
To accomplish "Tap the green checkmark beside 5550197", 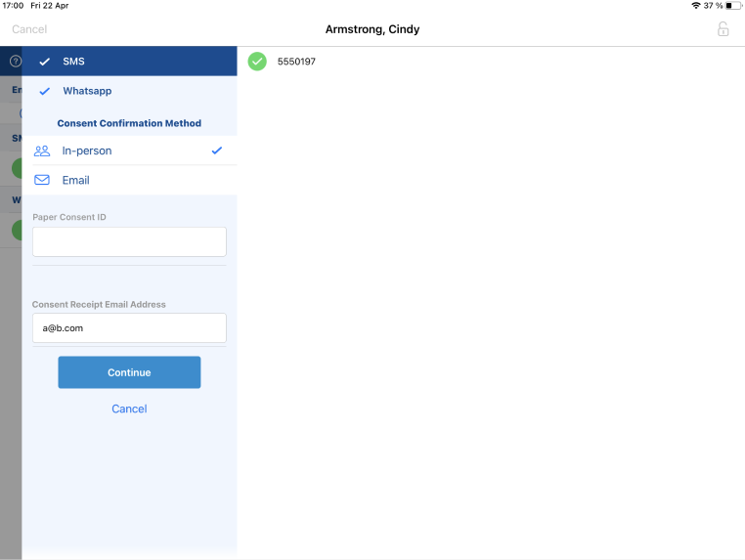I will click(257, 62).
